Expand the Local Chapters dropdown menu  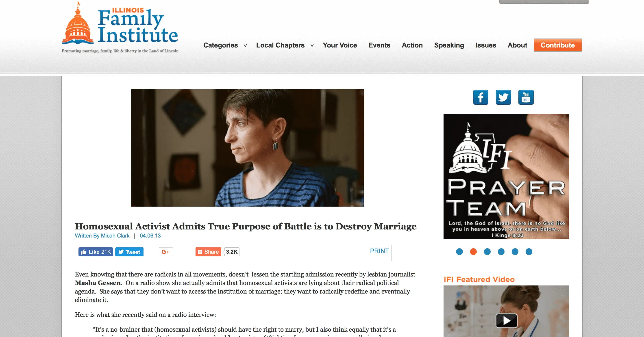coord(285,45)
